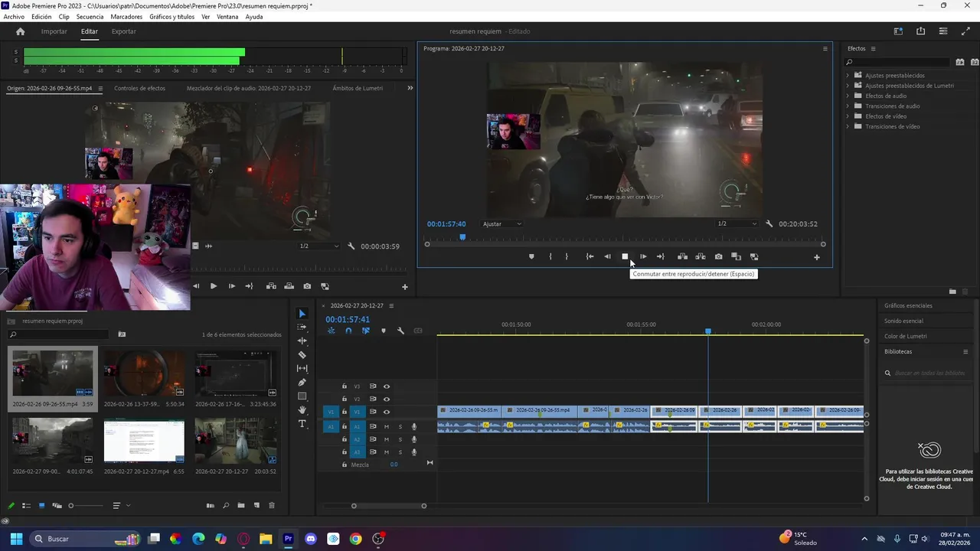Go to the Exportar workspace
This screenshot has height=551, width=980.
coord(124,31)
